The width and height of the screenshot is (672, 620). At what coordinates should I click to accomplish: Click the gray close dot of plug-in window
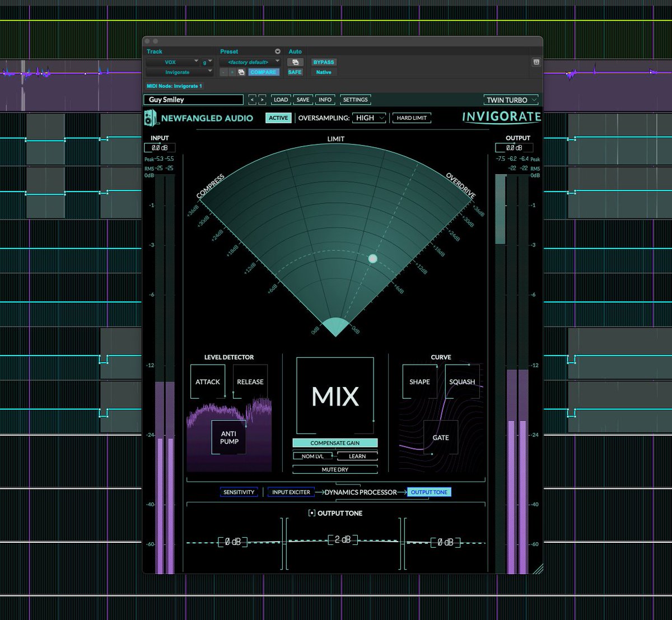[x=148, y=41]
